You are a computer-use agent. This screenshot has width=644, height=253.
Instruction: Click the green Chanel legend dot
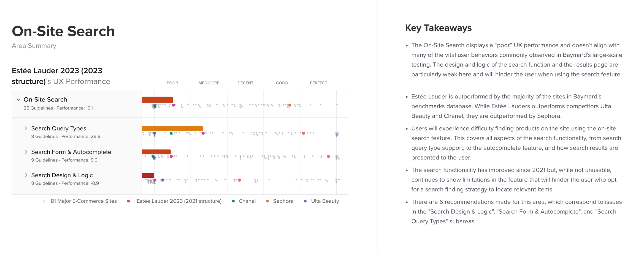(233, 201)
